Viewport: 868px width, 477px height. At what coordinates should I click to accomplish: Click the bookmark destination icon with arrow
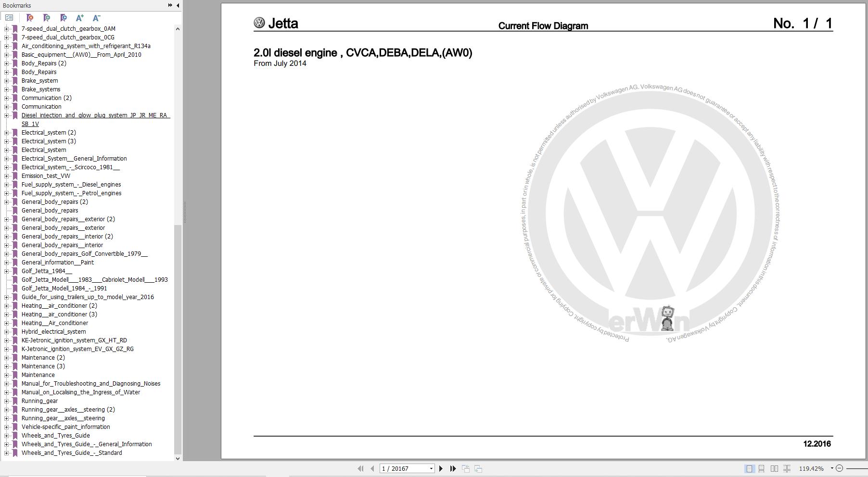coord(64,18)
